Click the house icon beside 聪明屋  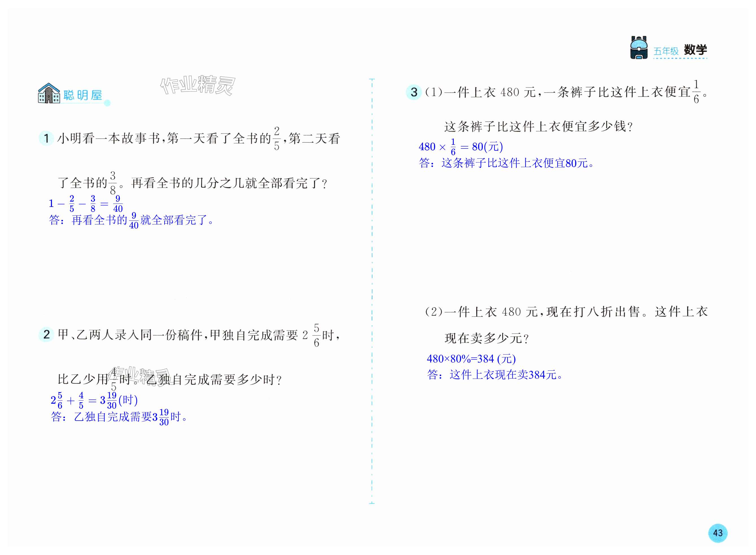click(x=49, y=93)
